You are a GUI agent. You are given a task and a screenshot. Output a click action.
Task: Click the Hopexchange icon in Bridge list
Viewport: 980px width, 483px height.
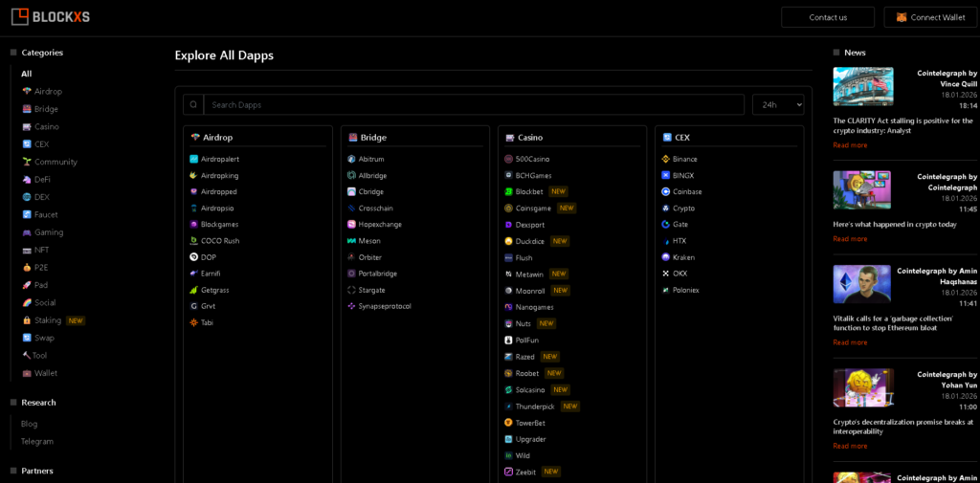click(x=351, y=224)
